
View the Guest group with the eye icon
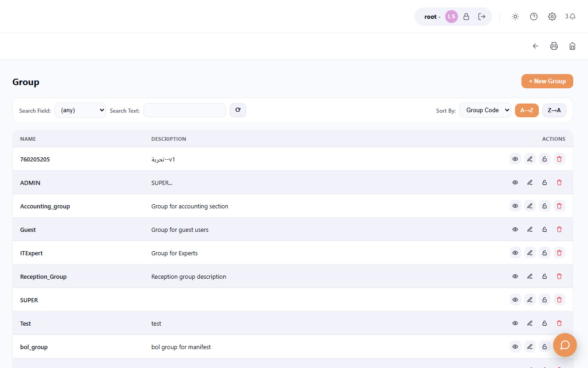515,230
